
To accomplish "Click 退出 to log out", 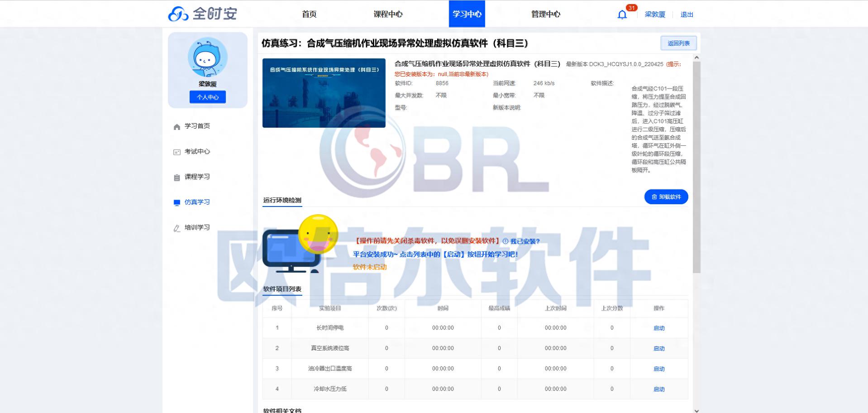I will coord(687,14).
